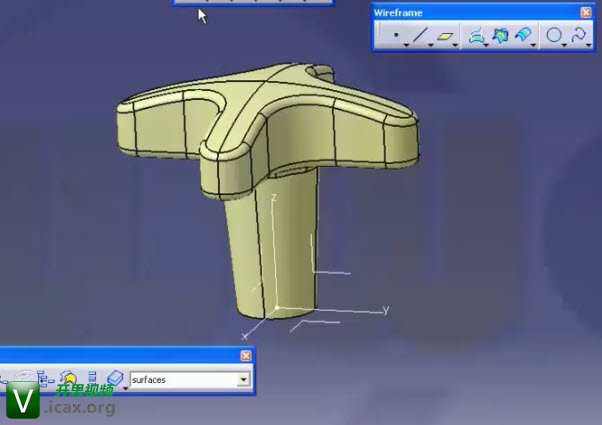Open the Line tool sub-menu arrow
602x425 pixels.
coord(431,45)
